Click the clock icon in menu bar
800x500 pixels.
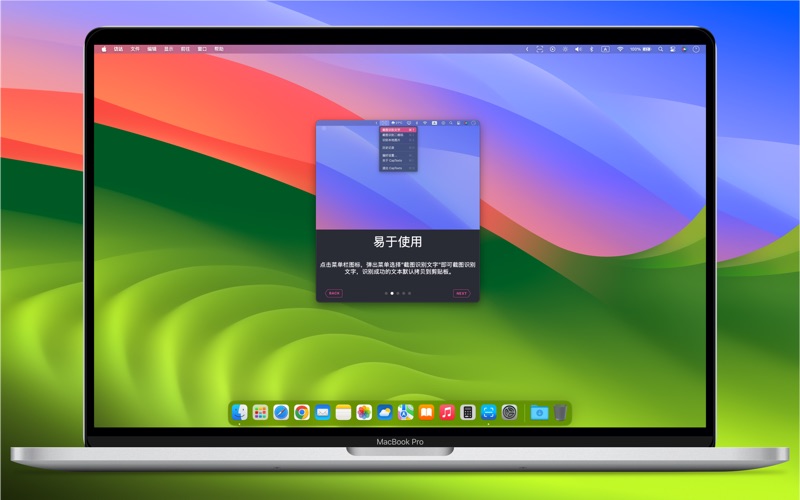click(696, 49)
